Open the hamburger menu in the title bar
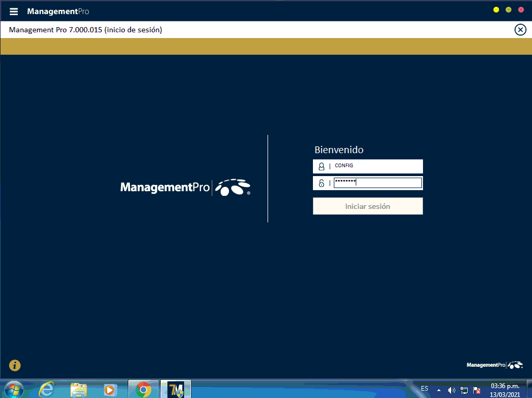This screenshot has height=398, width=532. point(14,11)
